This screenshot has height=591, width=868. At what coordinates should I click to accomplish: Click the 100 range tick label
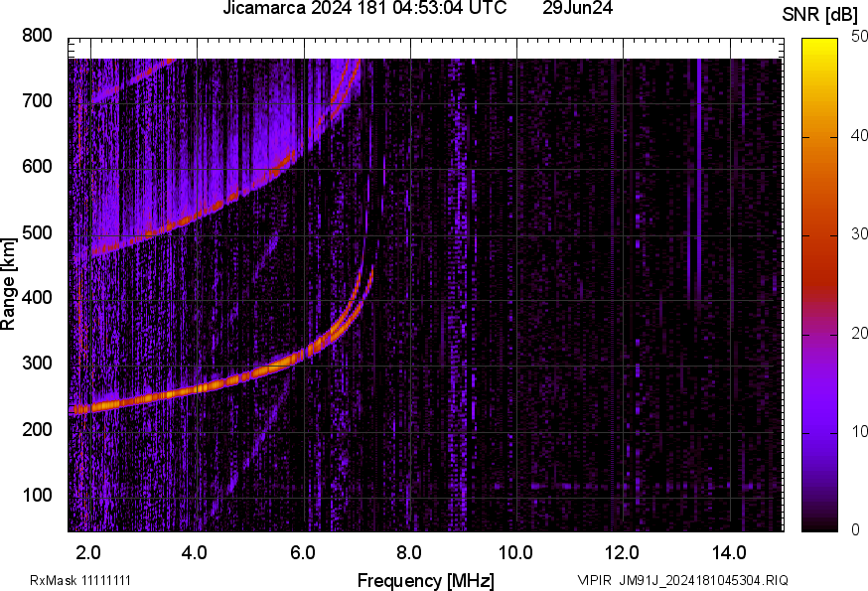pos(36,495)
